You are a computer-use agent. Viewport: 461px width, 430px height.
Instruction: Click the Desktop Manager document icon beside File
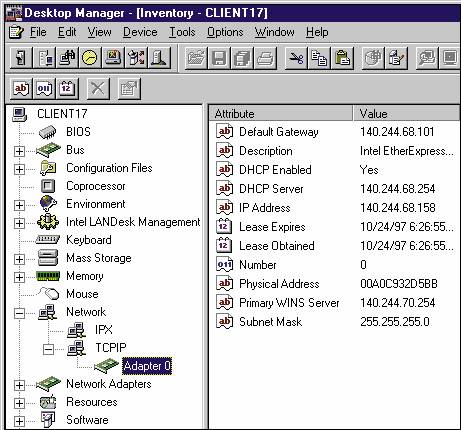tap(16, 32)
